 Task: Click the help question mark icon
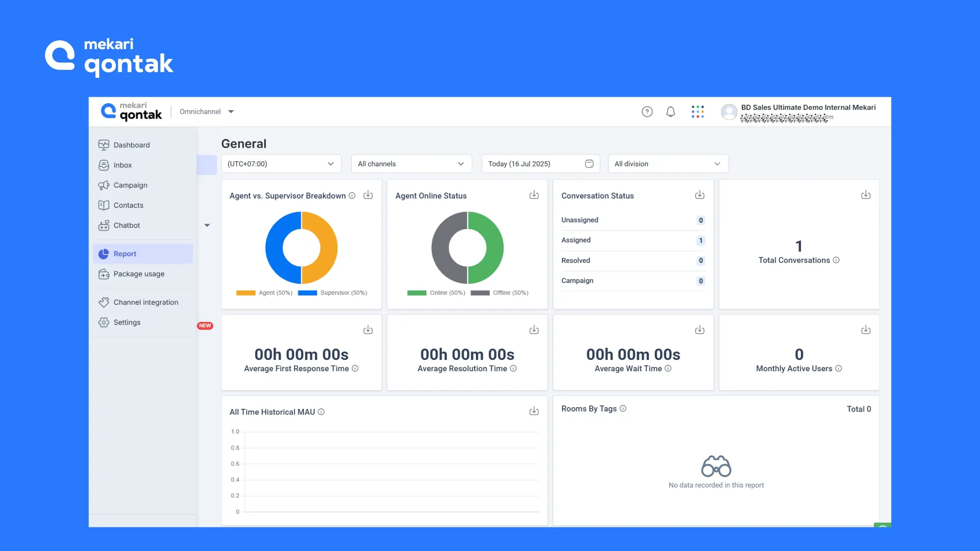[647, 112]
